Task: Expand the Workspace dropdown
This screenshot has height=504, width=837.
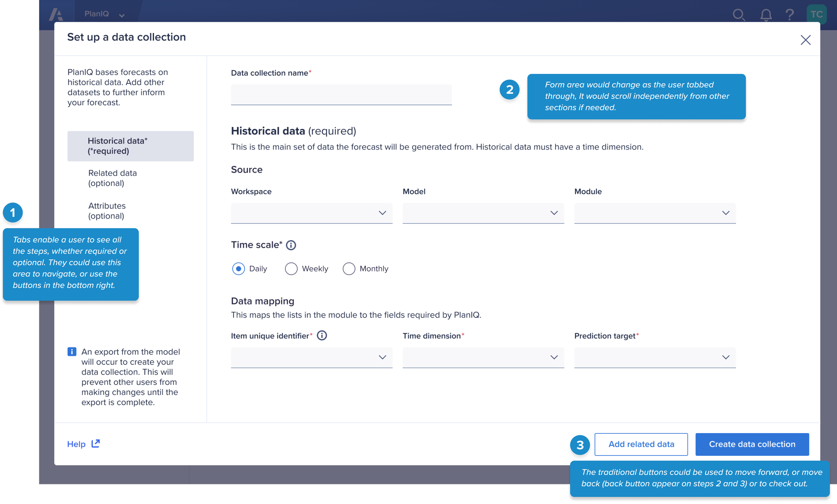Action: [x=311, y=213]
